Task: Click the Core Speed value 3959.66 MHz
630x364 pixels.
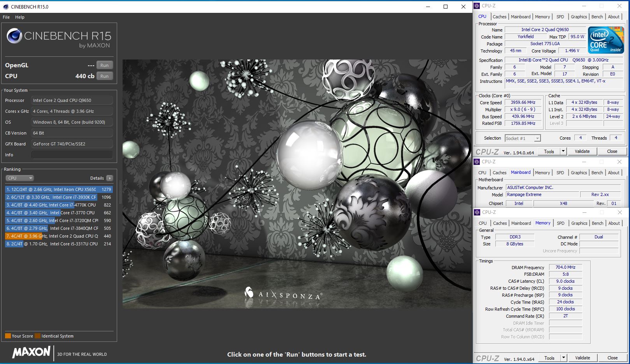Action: coord(523,103)
